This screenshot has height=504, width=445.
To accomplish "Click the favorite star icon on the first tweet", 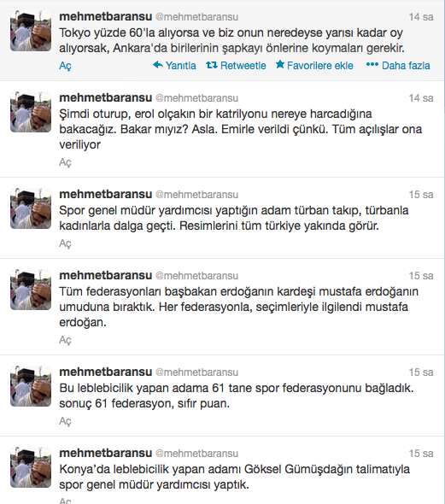I will [280, 65].
